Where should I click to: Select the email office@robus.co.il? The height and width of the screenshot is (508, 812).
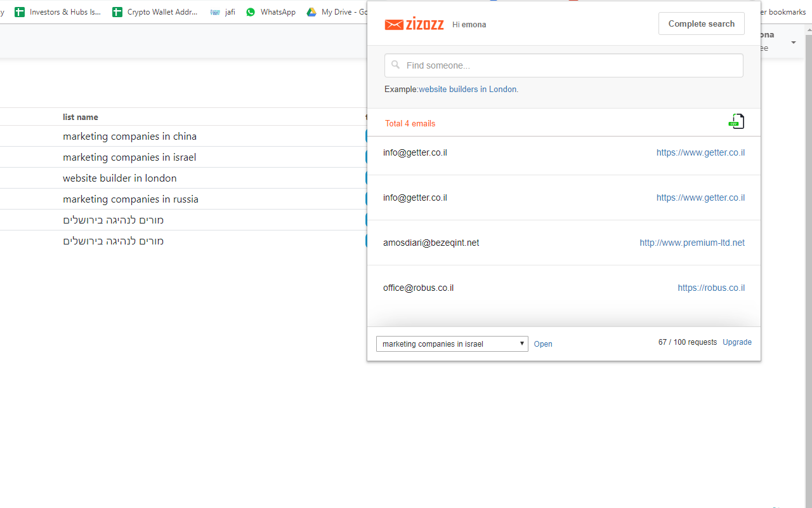pos(419,288)
